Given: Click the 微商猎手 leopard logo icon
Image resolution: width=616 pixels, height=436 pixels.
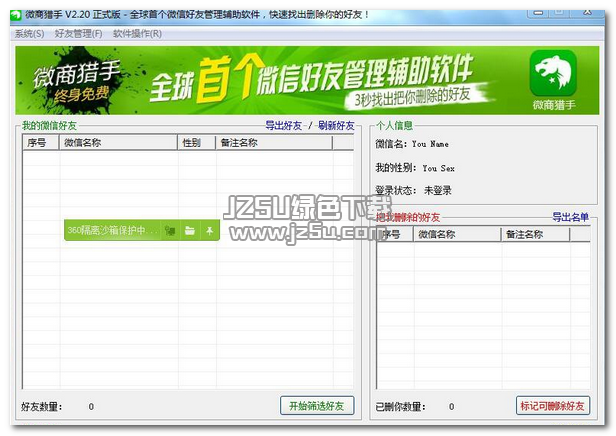Looking at the screenshot, I should [x=553, y=73].
